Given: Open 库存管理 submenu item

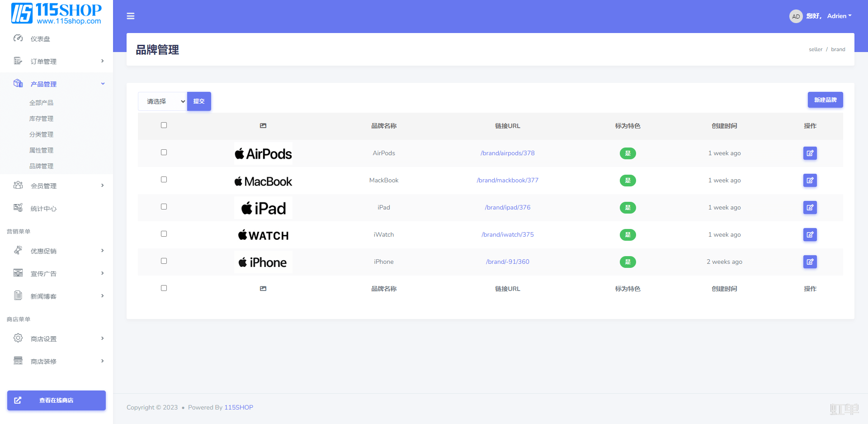Looking at the screenshot, I should click(41, 119).
